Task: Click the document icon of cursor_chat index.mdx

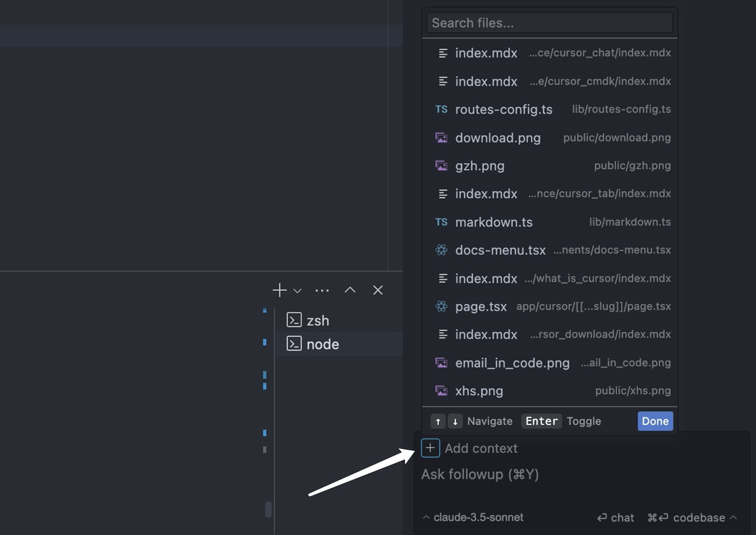Action: [443, 53]
